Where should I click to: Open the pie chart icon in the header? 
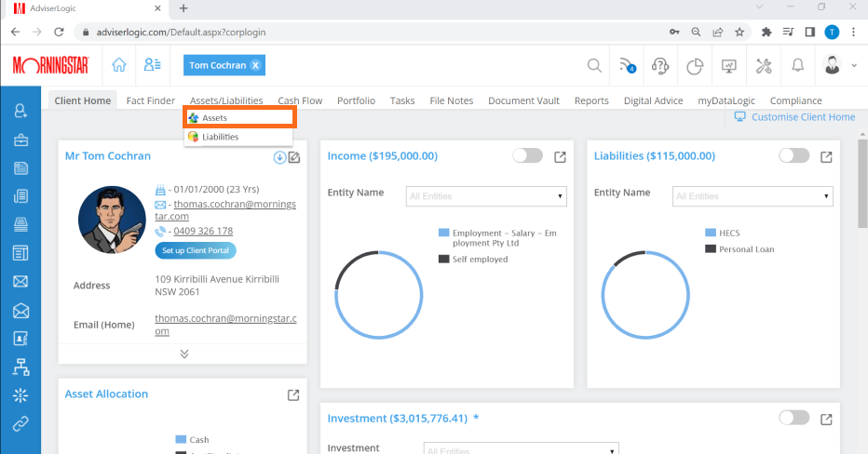[x=695, y=66]
